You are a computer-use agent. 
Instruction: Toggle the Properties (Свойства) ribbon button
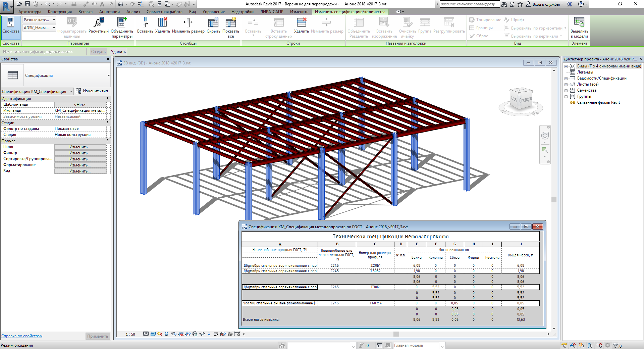point(11,25)
